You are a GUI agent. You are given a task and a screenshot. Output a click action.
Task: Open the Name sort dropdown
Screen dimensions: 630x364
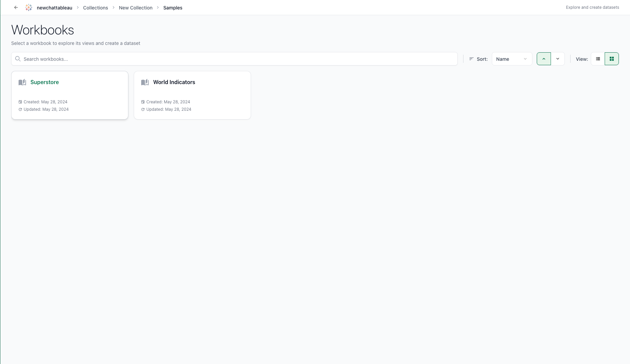[512, 59]
